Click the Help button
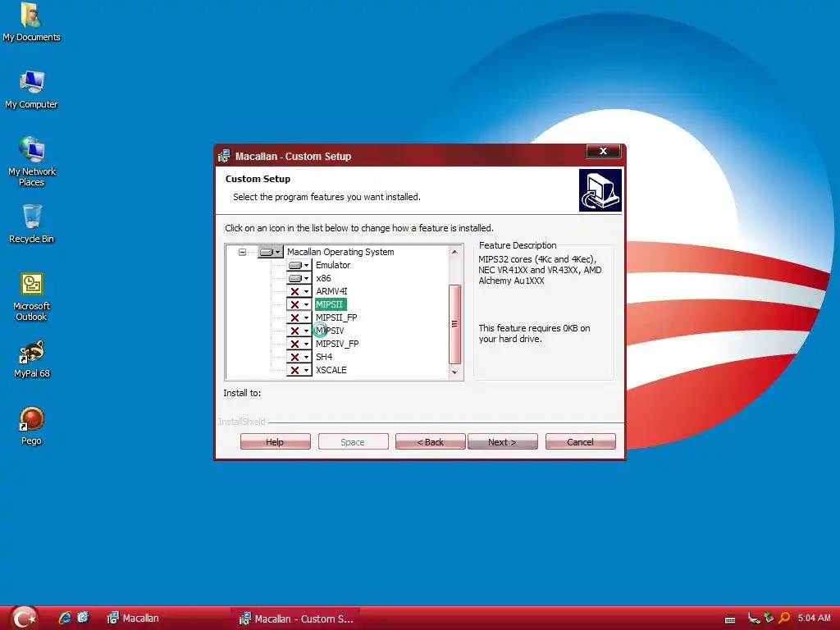 click(276, 442)
